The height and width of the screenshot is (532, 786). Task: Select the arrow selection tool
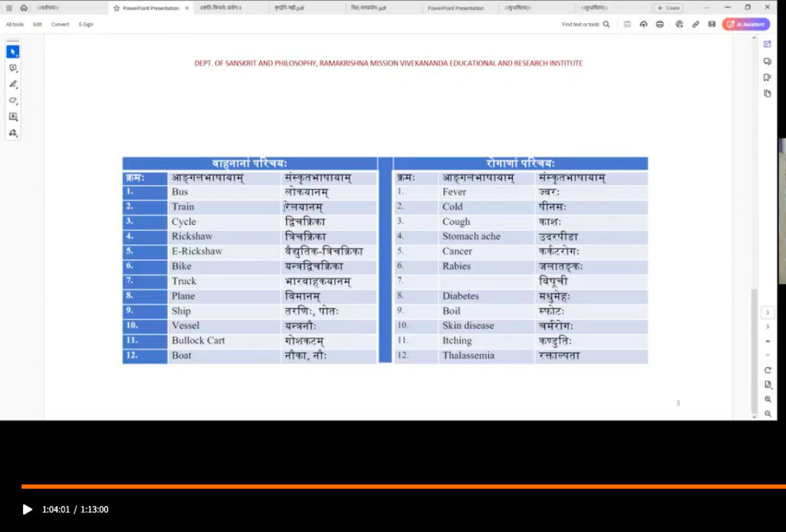pos(13,51)
